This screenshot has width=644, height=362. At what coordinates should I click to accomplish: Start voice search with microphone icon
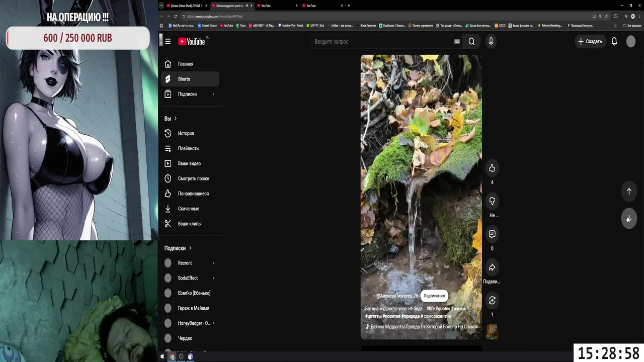491,41
